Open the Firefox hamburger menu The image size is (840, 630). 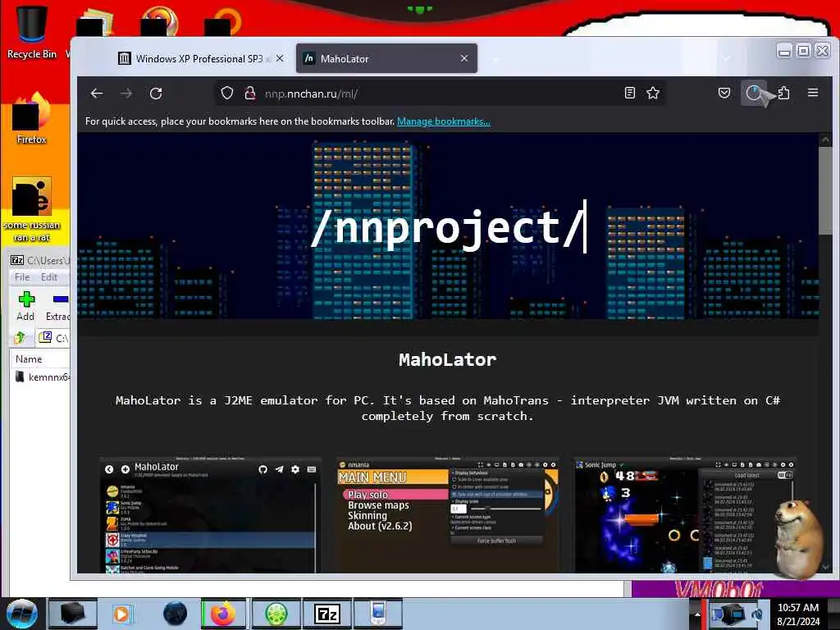tap(813, 93)
